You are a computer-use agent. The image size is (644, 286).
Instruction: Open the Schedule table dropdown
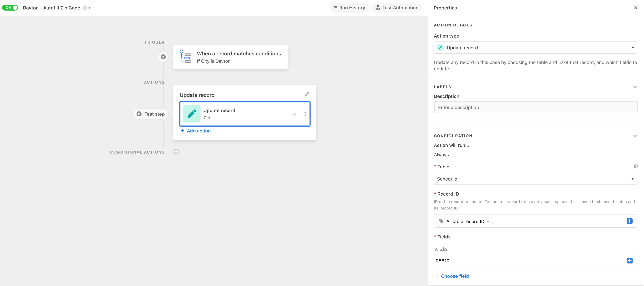click(536, 179)
